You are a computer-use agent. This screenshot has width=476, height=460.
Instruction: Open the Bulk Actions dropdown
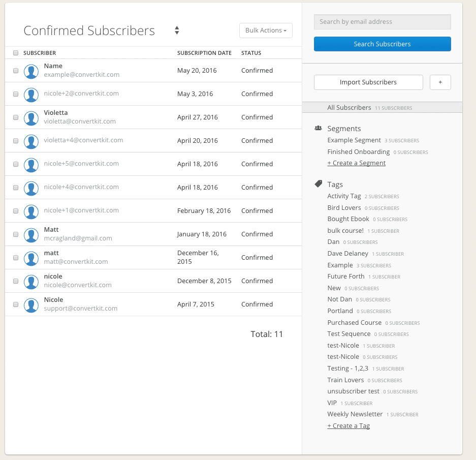coord(266,30)
